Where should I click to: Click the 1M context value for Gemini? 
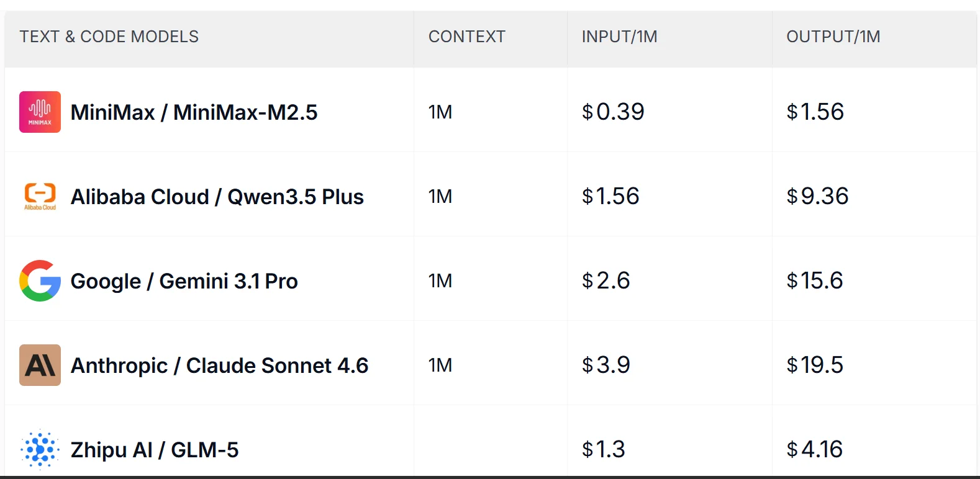[x=440, y=280]
